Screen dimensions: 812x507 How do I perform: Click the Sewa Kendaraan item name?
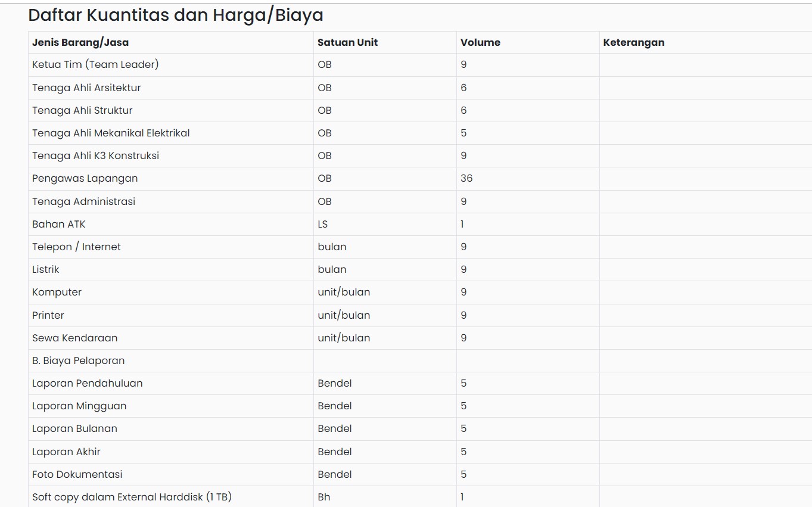point(74,338)
